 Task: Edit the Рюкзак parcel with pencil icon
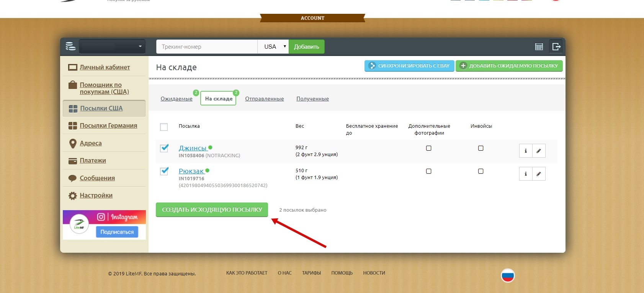(539, 174)
